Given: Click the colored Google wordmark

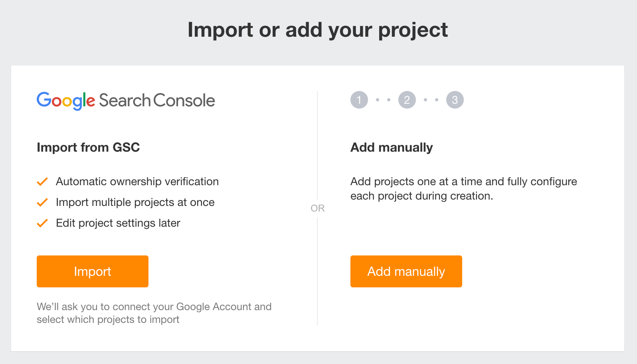Looking at the screenshot, I should [x=65, y=101].
